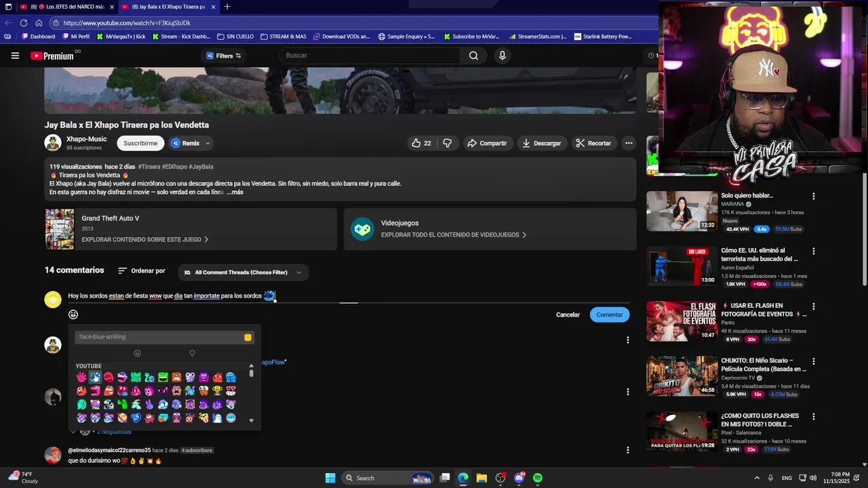This screenshot has width=868, height=488.
Task: Cancel the comment with Cancelar
Action: 568,314
